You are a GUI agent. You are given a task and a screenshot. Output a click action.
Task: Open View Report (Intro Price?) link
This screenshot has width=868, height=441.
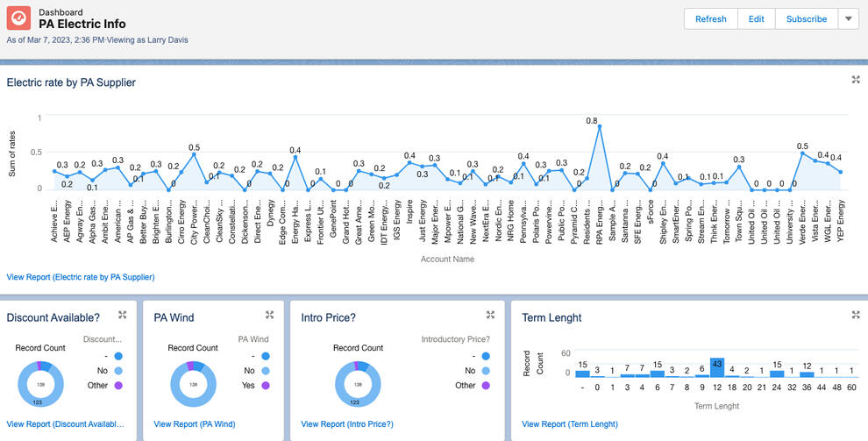point(347,424)
